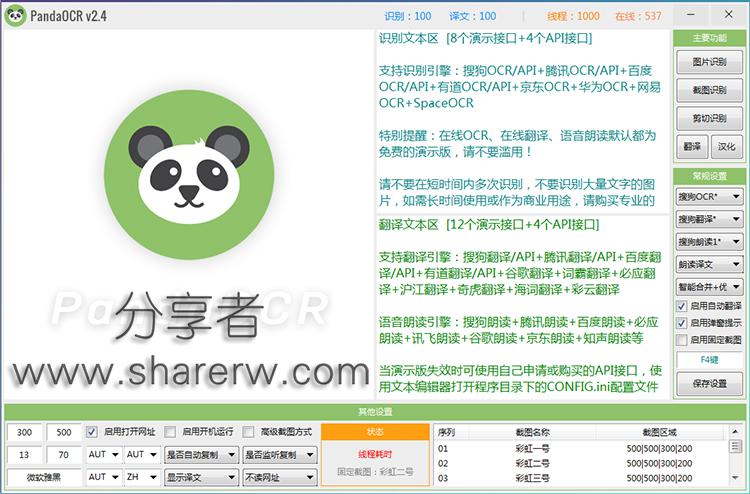Open the 是否自动复制 dropdown
This screenshot has width=750, height=494.
[x=201, y=455]
